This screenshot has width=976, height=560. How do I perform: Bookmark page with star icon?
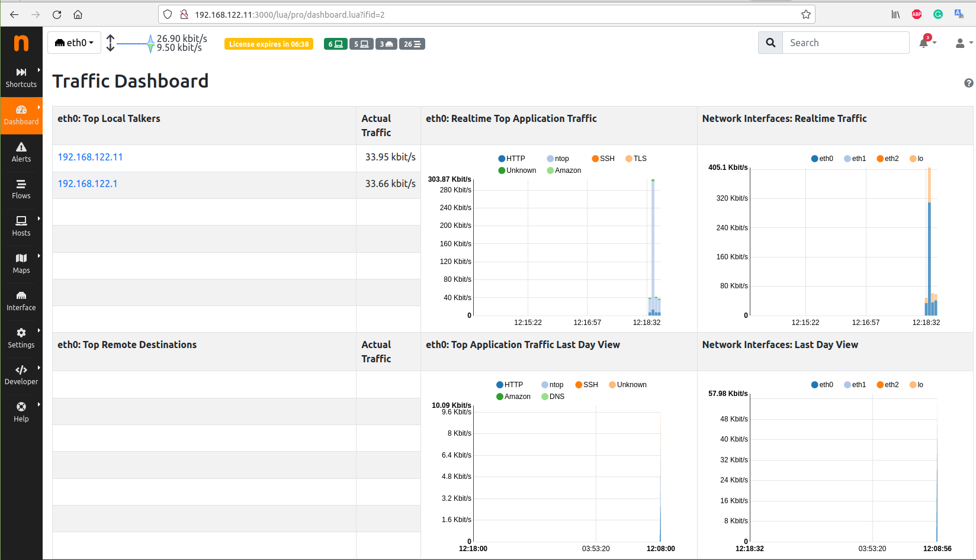tap(806, 15)
